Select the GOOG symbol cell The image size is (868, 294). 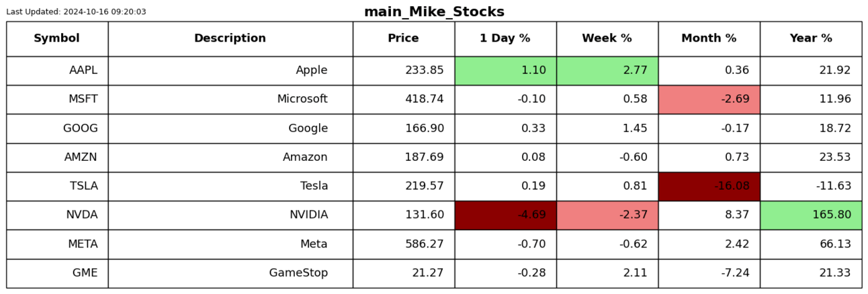point(57,128)
